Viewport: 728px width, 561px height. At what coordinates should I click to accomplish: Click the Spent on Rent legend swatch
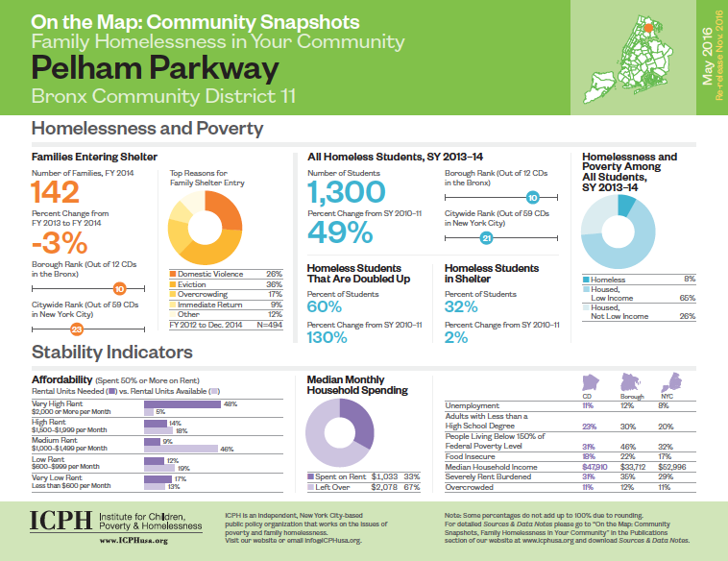tap(310, 477)
